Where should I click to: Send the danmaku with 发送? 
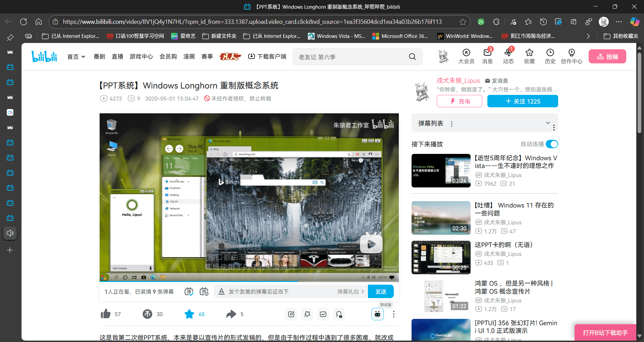click(381, 291)
